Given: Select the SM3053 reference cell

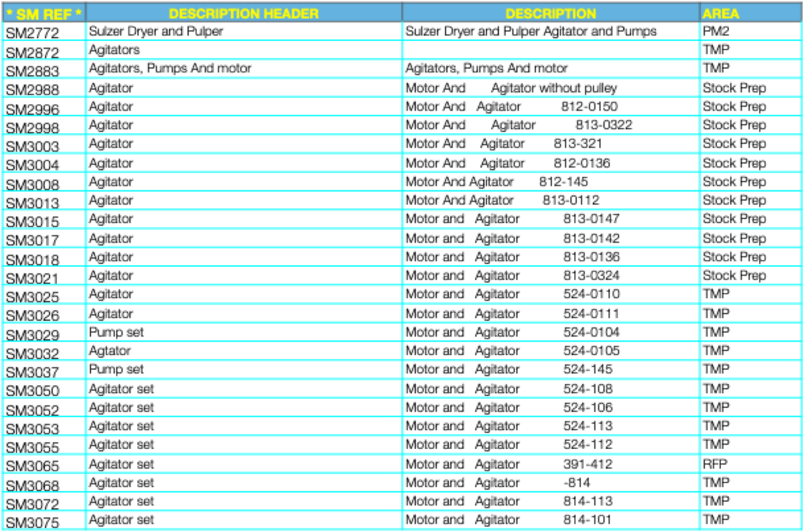Looking at the screenshot, I should 44,427.
